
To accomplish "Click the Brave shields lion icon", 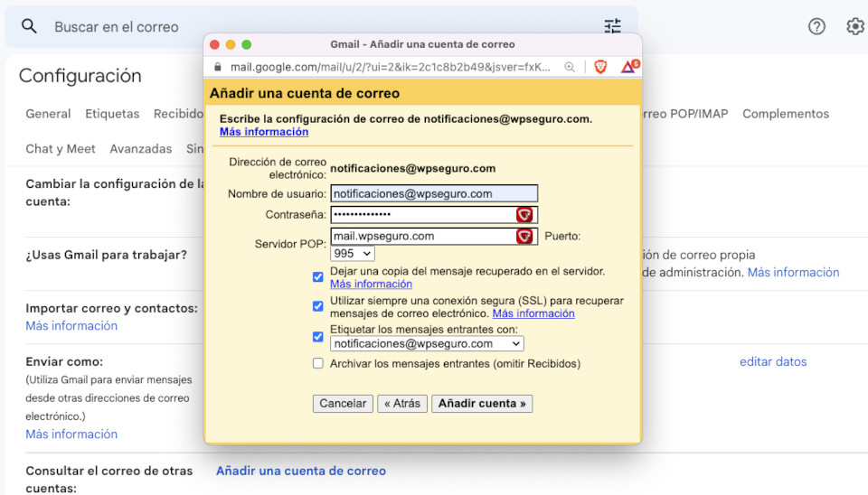I will [600, 67].
